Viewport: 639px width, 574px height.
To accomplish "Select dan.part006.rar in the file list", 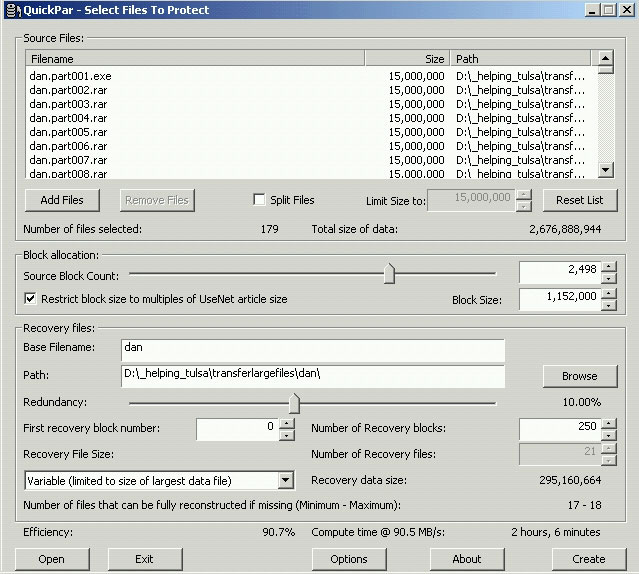I will pos(68,146).
